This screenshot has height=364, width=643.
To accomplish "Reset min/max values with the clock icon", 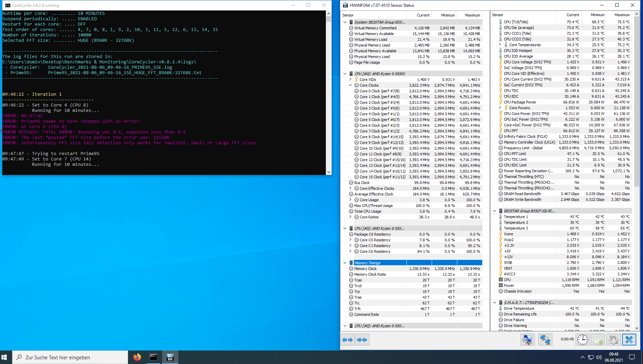I will coord(583,340).
